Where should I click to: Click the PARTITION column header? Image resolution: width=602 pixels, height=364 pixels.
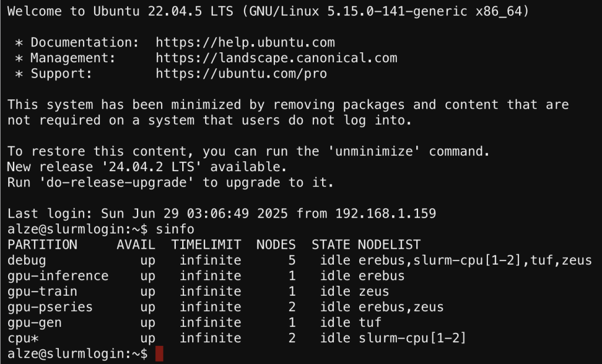point(42,245)
